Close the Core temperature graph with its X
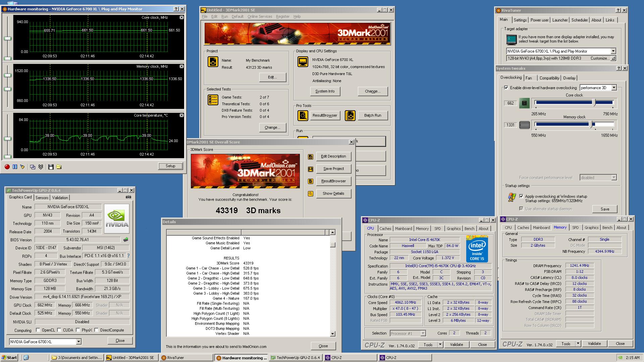Viewport: 644px width, 362px height. tap(181, 115)
